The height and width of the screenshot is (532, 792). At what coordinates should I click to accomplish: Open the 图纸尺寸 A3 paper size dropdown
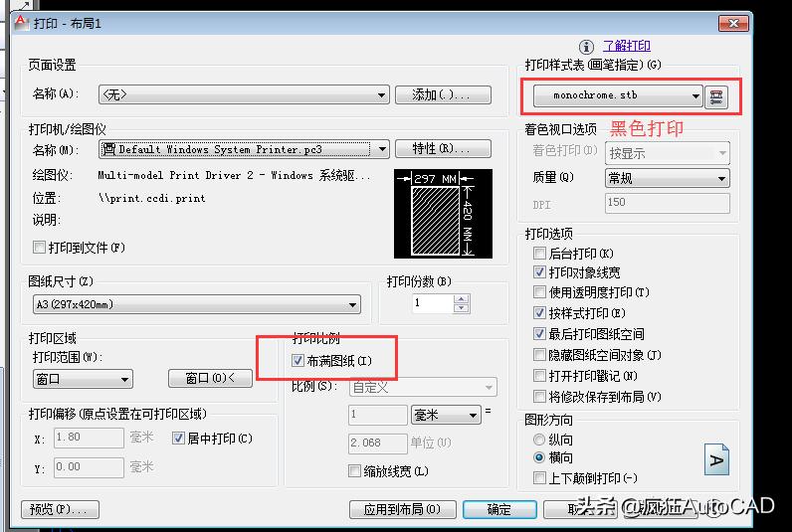(x=196, y=304)
